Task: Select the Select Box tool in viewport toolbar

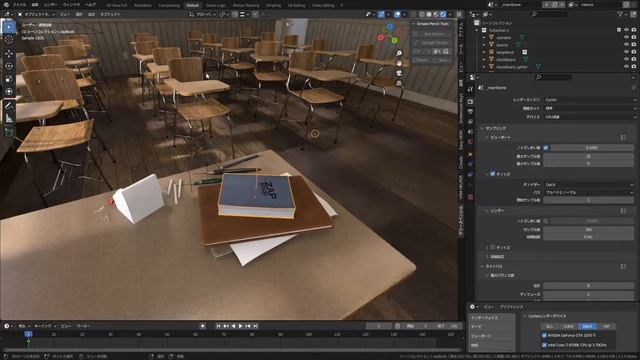Action: point(9,27)
